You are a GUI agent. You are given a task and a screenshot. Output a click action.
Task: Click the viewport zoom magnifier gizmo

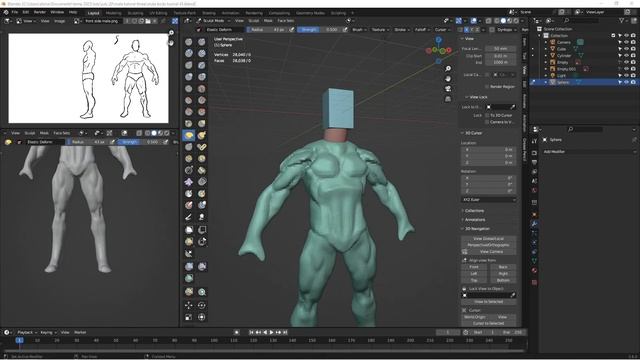pyautogui.click(x=448, y=69)
